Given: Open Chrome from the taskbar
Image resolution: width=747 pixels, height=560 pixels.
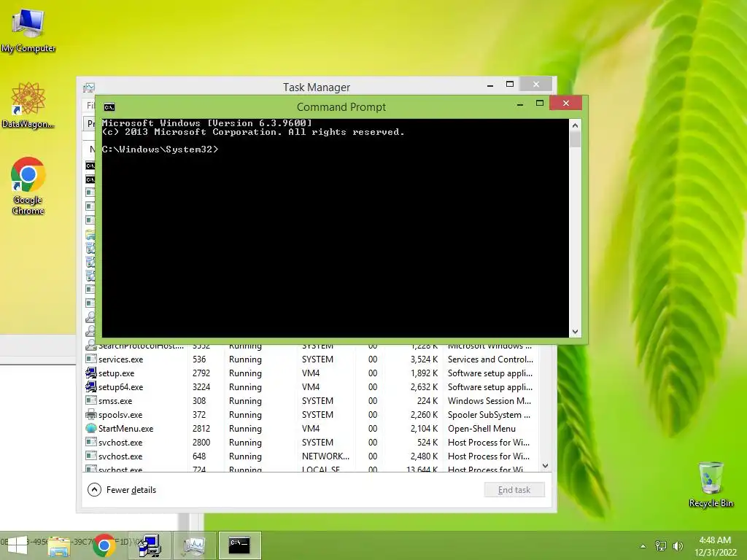Looking at the screenshot, I should click(104, 545).
